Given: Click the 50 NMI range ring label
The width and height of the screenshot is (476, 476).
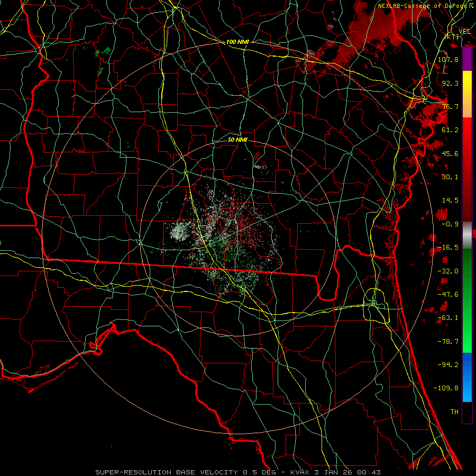Looking at the screenshot, I should point(237,140).
